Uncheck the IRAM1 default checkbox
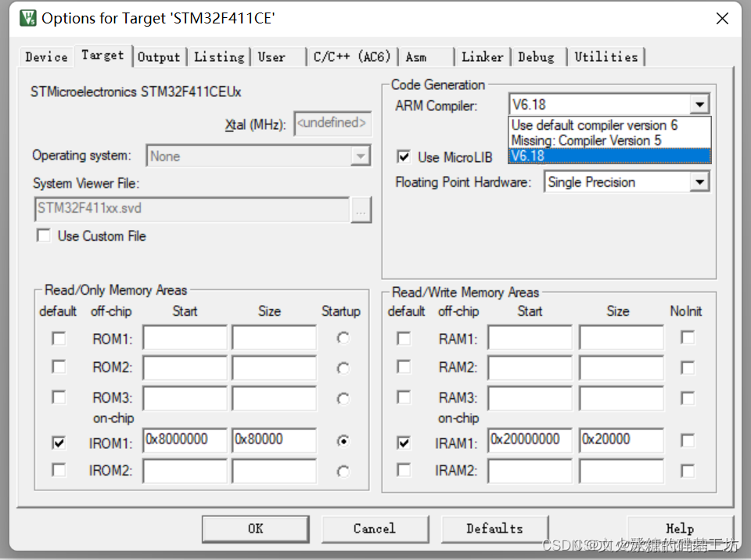This screenshot has height=560, width=751. [404, 443]
